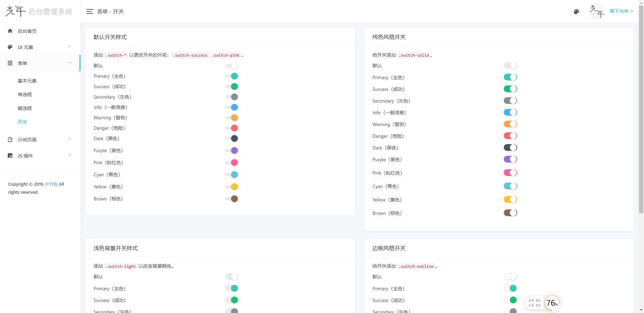Click the .switch-pink code tag
The width and height of the screenshot is (644, 313).
226,55
